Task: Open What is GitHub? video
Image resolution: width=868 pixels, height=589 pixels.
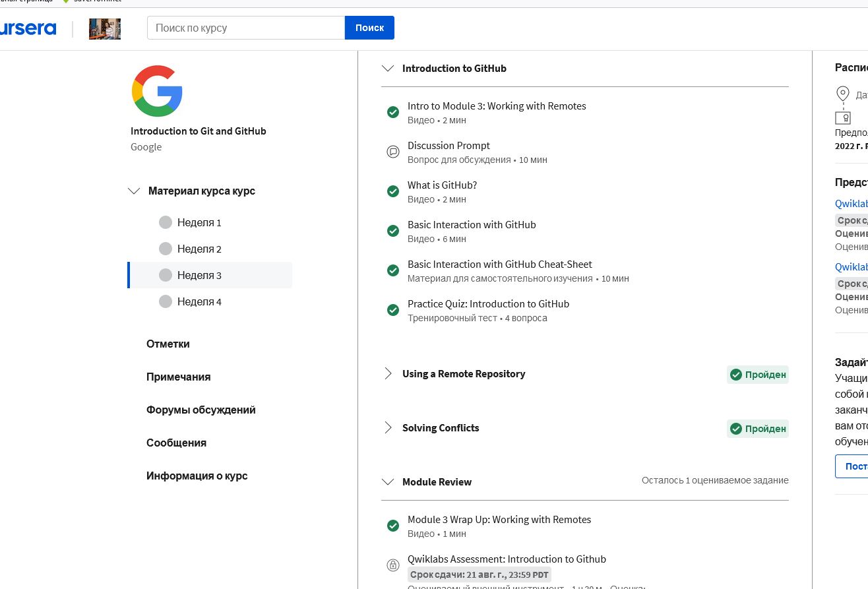Action: (442, 185)
